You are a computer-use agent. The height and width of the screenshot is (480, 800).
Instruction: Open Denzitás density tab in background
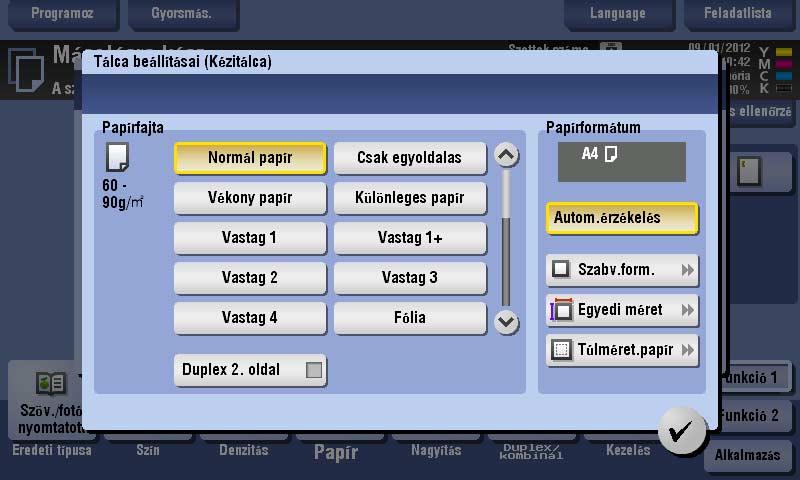[x=243, y=450]
